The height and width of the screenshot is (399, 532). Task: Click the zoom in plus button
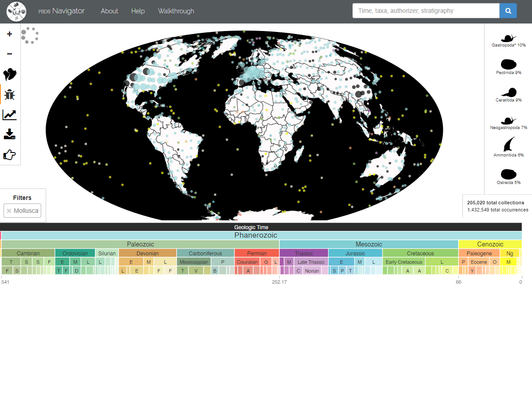(10, 34)
